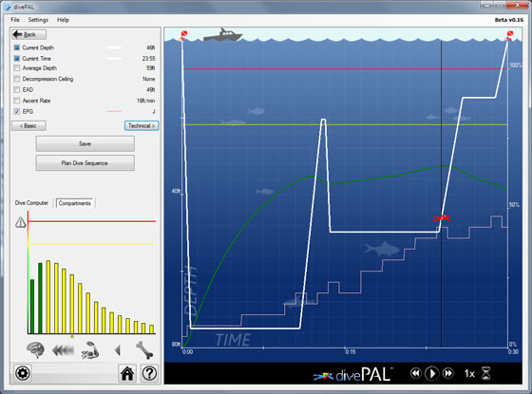Click the yellow marker under compartment bars
Image resolution: width=532 pixels, height=394 pixels.
click(x=72, y=337)
